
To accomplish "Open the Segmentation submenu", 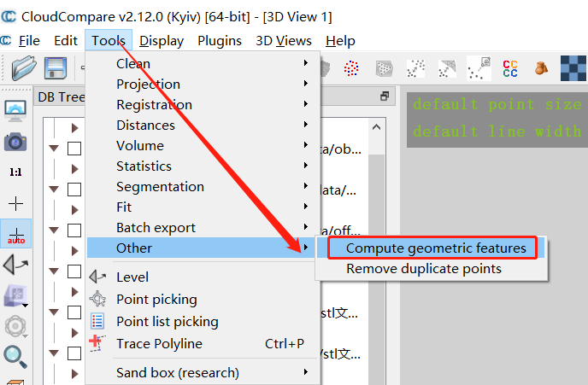I will (160, 186).
